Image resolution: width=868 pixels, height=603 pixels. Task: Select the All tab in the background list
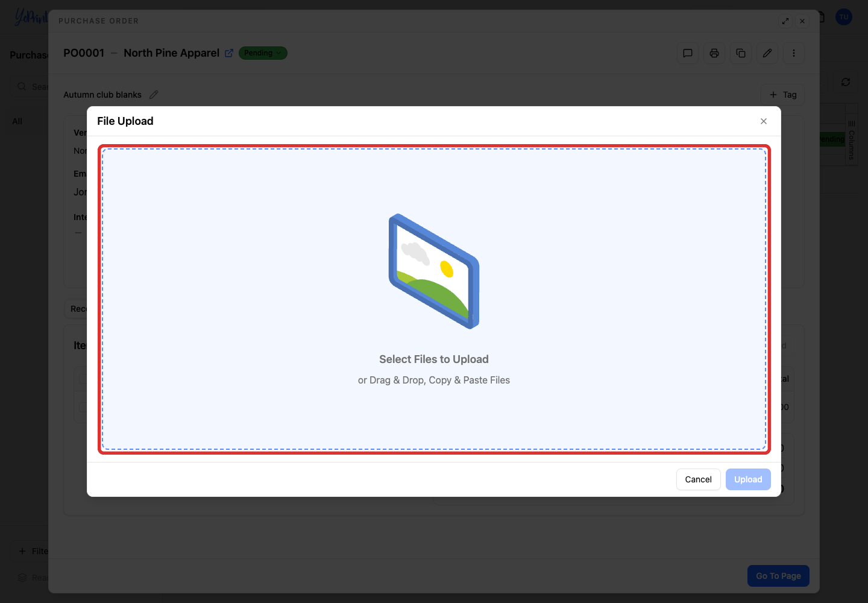pos(17,121)
